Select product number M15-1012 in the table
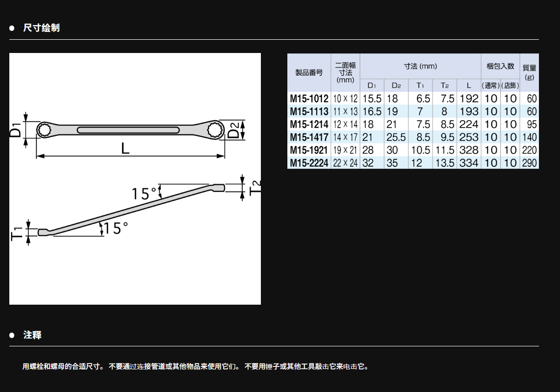Screen dimensions: 560x392 click(309, 99)
